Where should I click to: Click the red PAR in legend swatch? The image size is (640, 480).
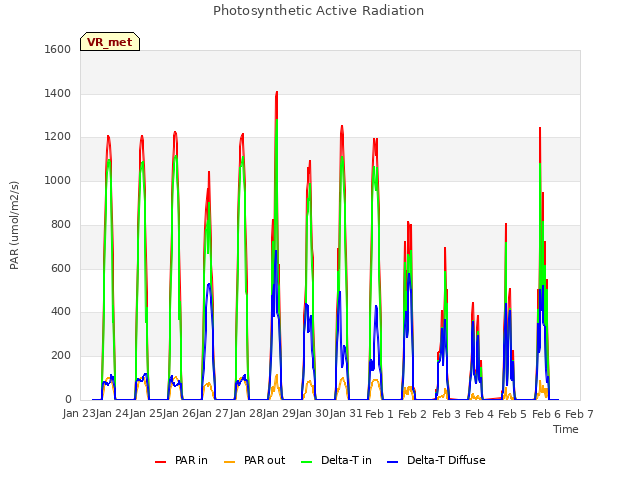click(160, 461)
